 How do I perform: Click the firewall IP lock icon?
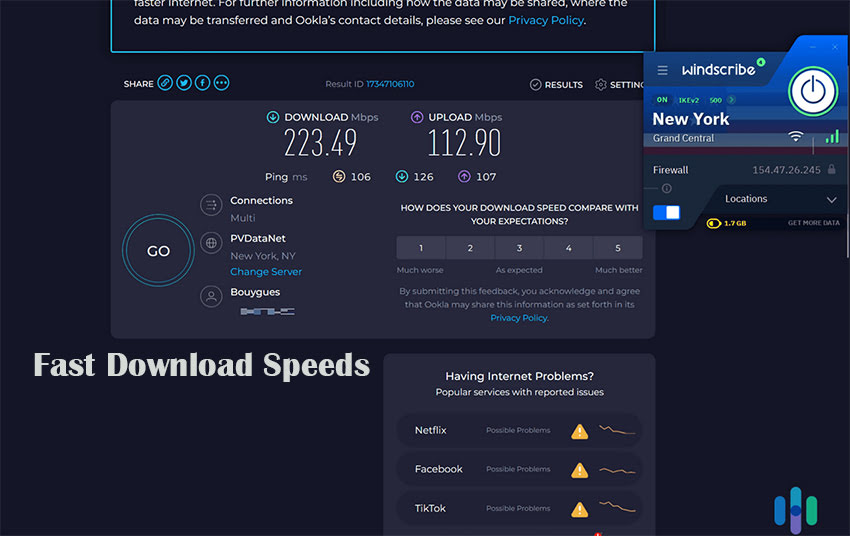[x=832, y=169]
